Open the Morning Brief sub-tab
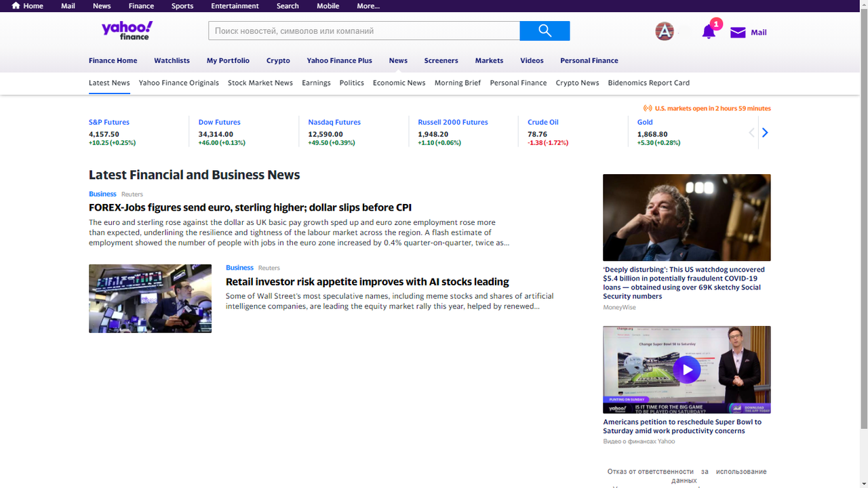Viewport: 868px width, 488px height. 458,83
